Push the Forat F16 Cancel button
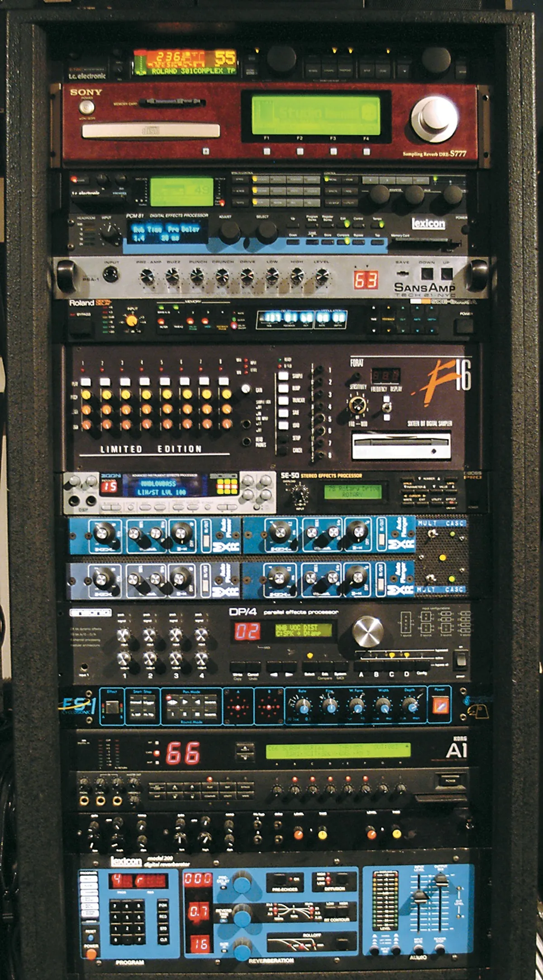Screen dimensions: 543x980 click(x=283, y=450)
